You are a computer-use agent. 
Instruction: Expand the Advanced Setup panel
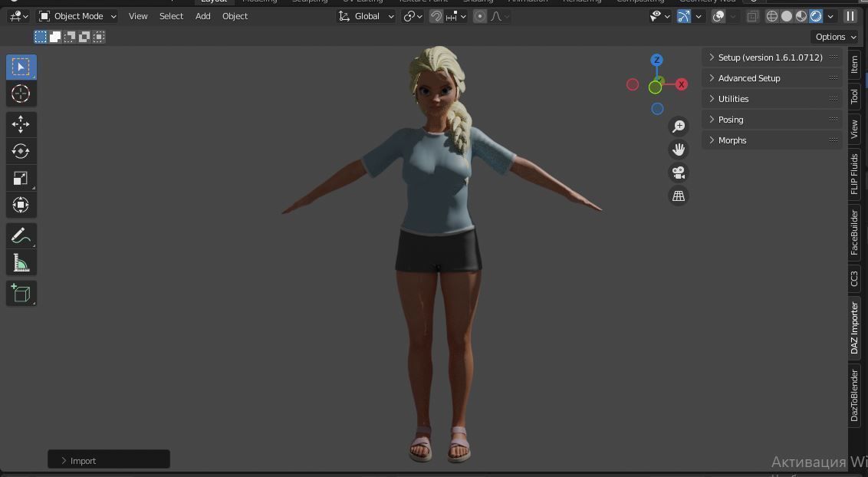point(772,78)
